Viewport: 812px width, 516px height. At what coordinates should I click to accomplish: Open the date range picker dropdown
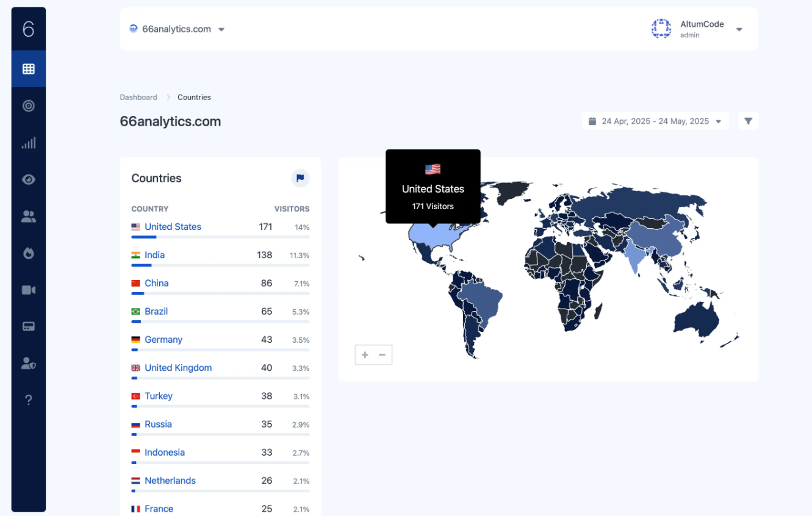pyautogui.click(x=655, y=121)
